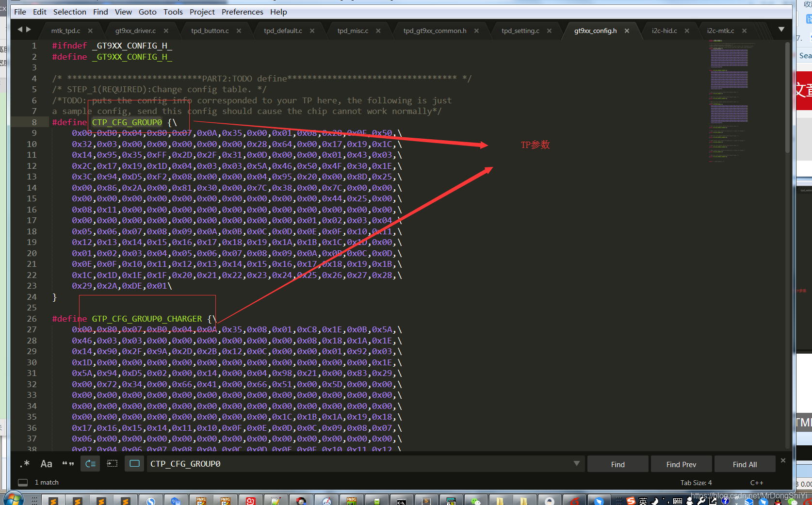This screenshot has width=812, height=505.
Task: Close the i2c-hid.c tab
Action: (687, 31)
